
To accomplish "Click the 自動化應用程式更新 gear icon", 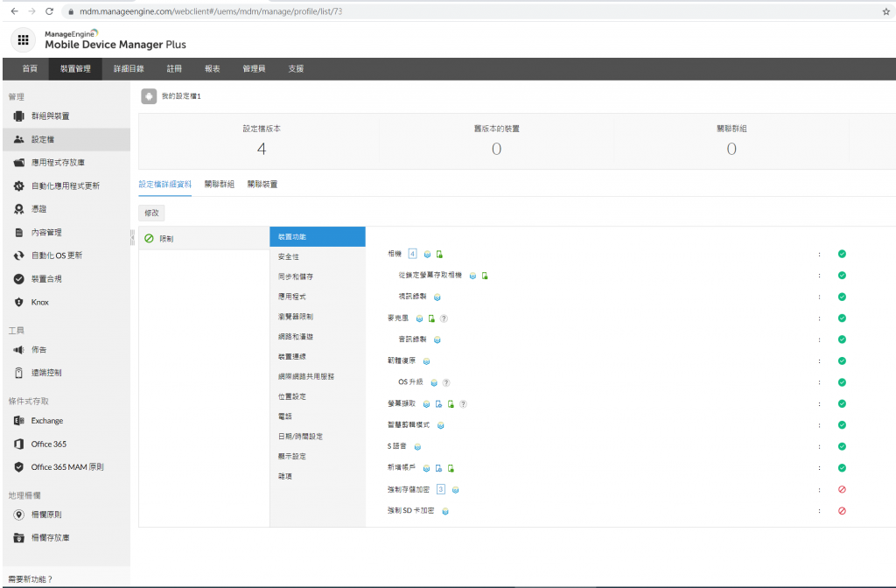I will click(x=19, y=186).
